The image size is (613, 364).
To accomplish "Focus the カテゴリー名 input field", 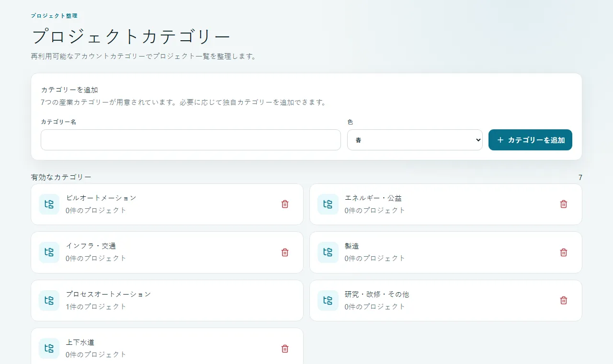I will (191, 140).
